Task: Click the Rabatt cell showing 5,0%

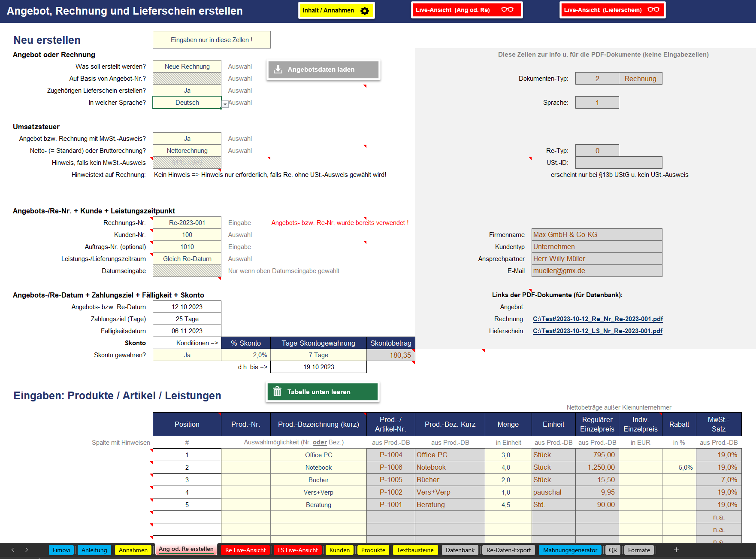Action: 679,468
